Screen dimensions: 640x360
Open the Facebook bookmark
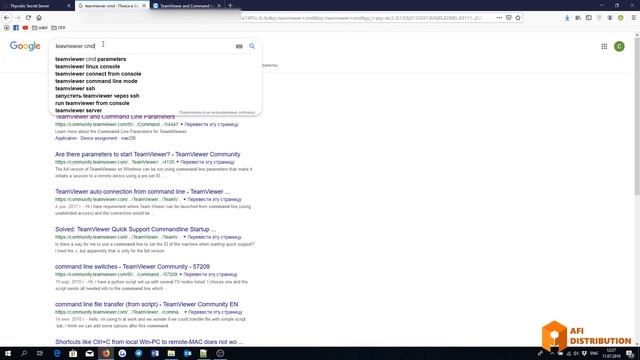(16, 28)
